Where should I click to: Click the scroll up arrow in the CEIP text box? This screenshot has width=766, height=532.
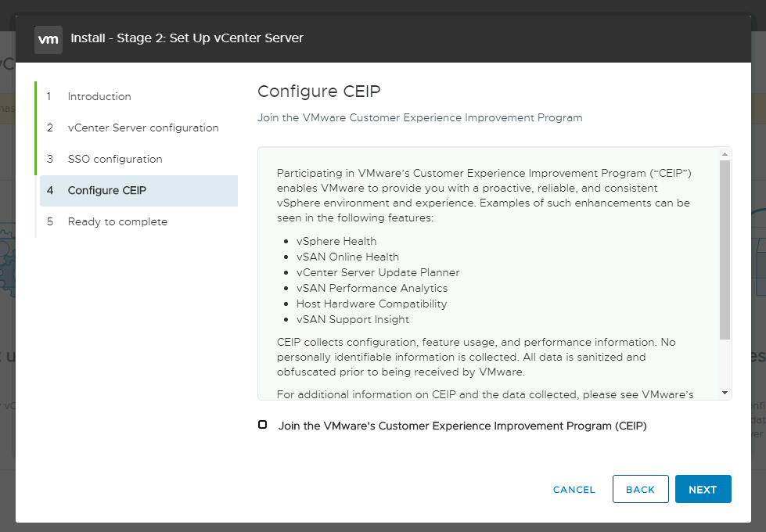tap(725, 154)
